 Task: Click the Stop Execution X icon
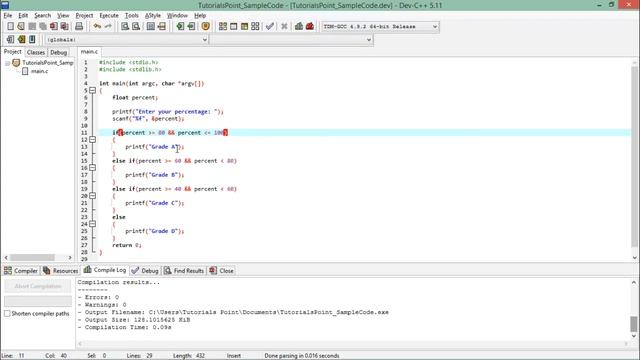[284, 27]
